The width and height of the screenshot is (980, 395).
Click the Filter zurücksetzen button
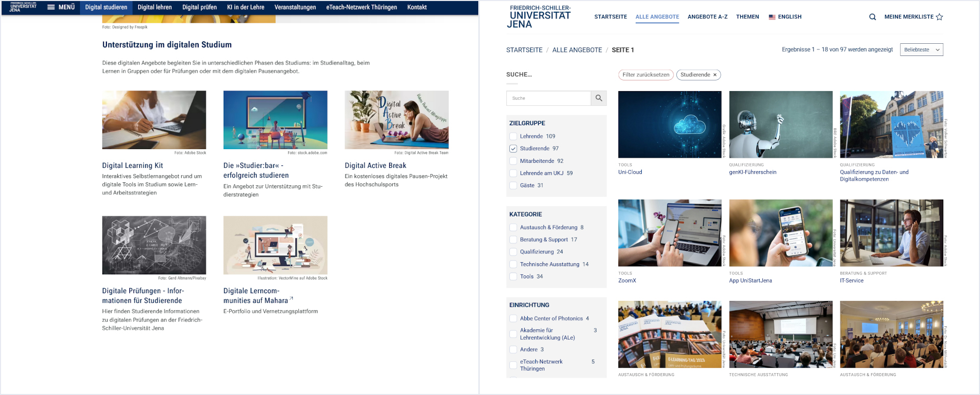[645, 75]
